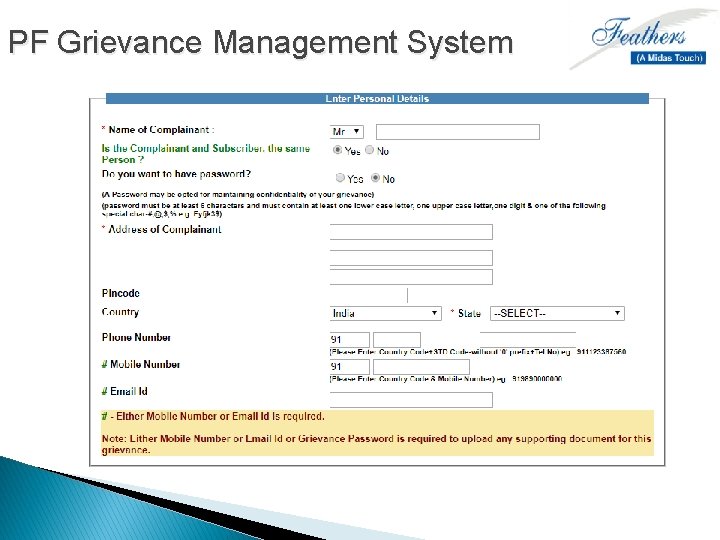Select No for same person question

coord(370,150)
